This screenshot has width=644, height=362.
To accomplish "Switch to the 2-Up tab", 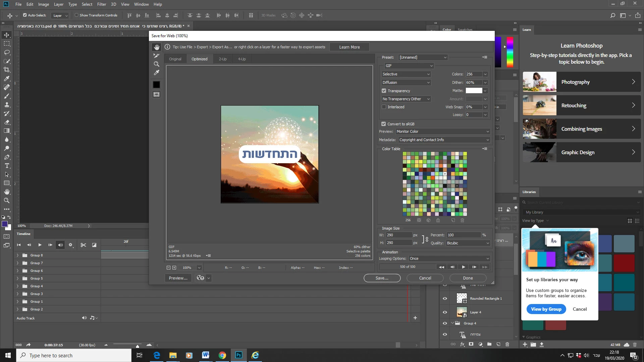I will click(223, 59).
